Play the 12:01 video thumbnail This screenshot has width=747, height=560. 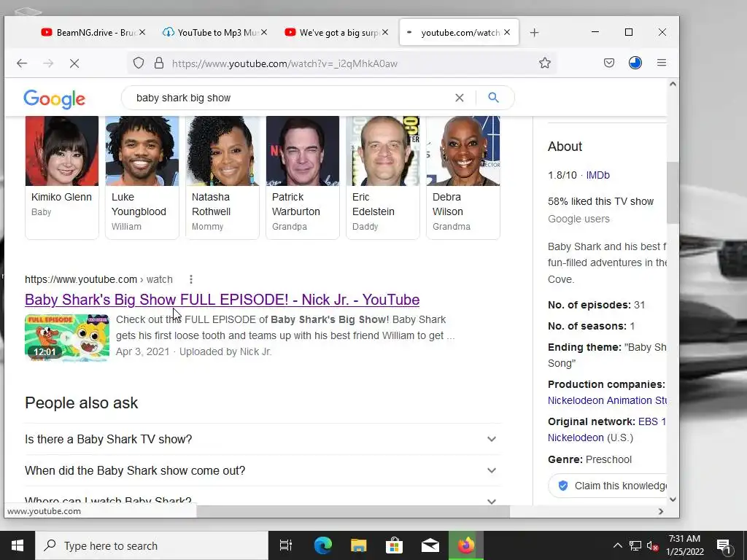tap(67, 338)
